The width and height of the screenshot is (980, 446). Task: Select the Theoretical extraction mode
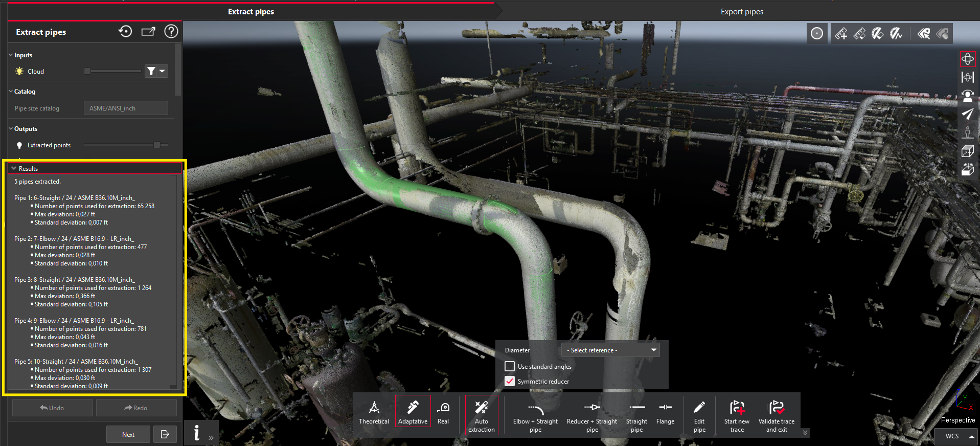pyautogui.click(x=374, y=413)
